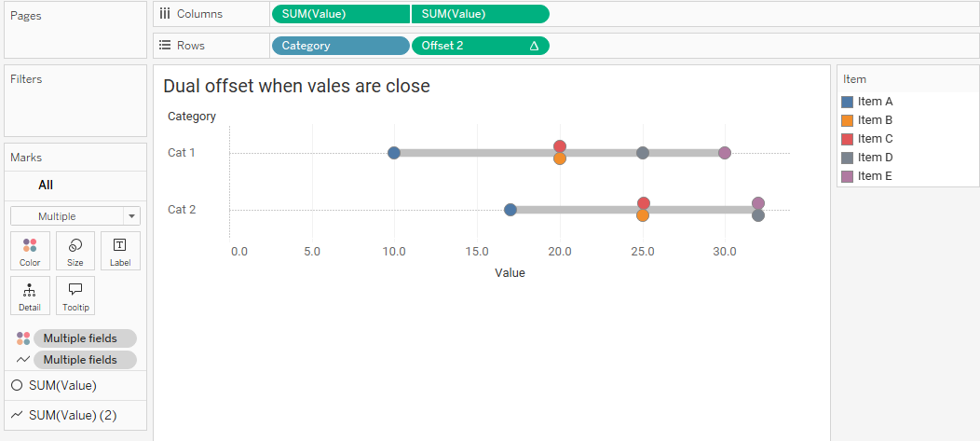980x441 pixels.
Task: Open the Multiple mark type dropdown
Action: [x=75, y=216]
